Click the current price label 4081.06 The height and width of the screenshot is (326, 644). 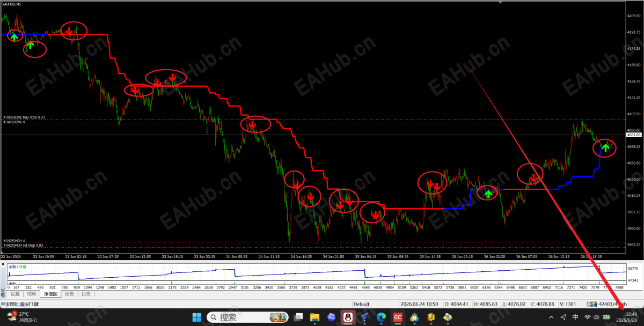pos(634,135)
